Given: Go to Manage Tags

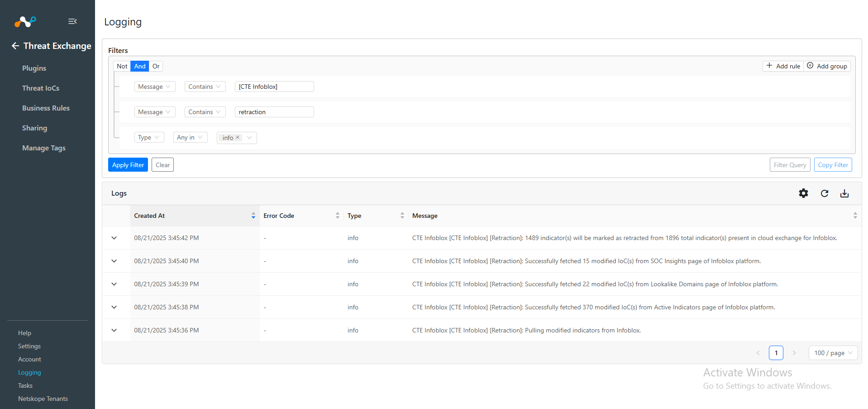Looking at the screenshot, I should click(x=44, y=148).
